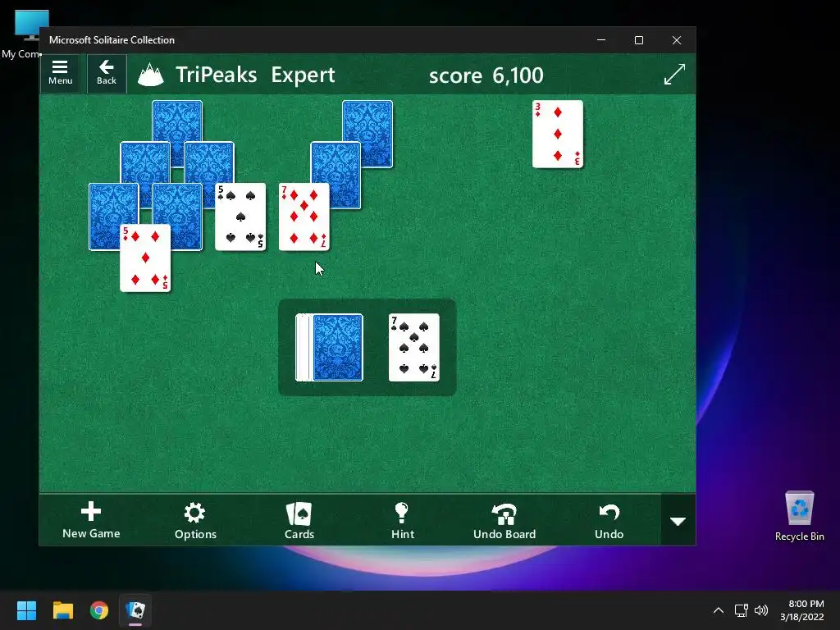Viewport: 840px width, 630px height.
Task: Select the Recycle Bin desktop icon
Action: [799, 517]
